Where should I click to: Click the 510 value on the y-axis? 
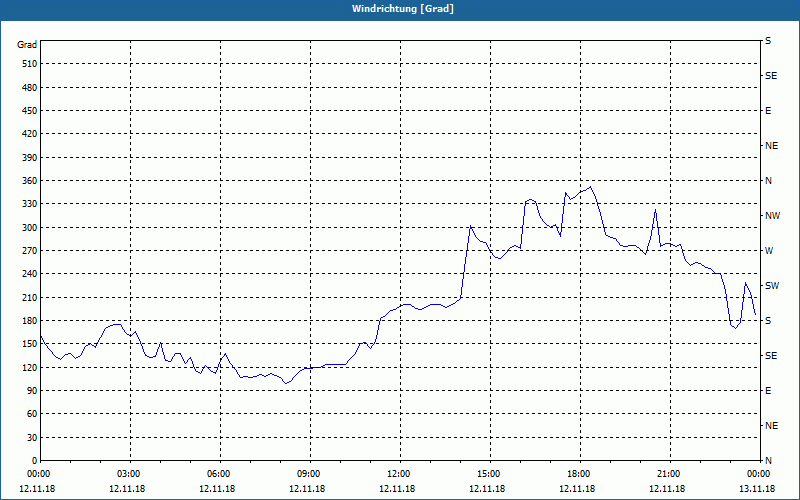[30, 64]
